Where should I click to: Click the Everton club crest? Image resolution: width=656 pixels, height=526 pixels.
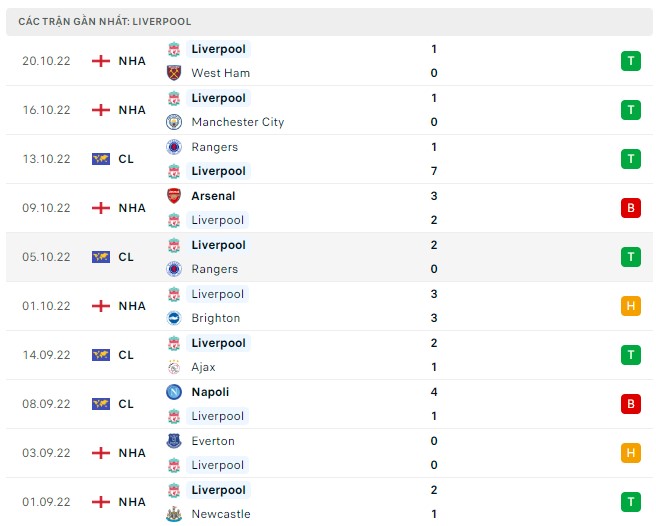coord(174,441)
